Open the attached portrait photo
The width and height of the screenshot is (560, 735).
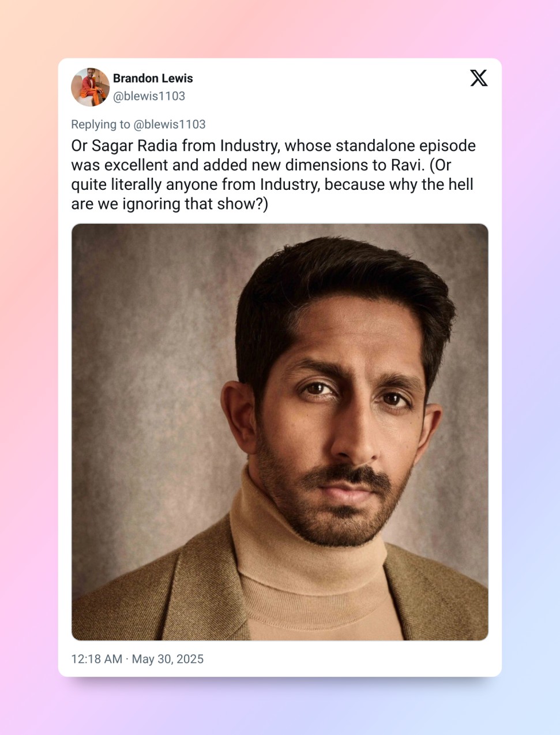(x=280, y=432)
